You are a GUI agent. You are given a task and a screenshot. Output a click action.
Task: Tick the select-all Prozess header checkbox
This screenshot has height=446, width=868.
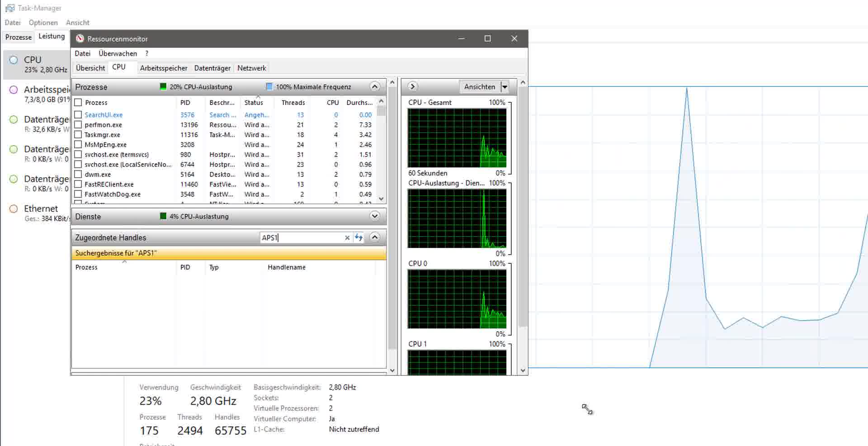pyautogui.click(x=78, y=102)
